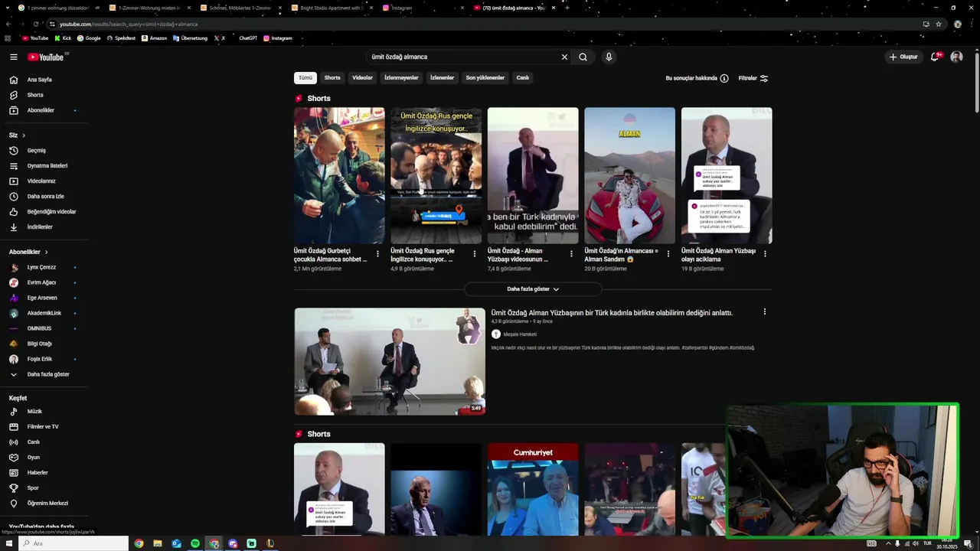The image size is (980, 551).
Task: Clear the search box with X
Action: [564, 57]
